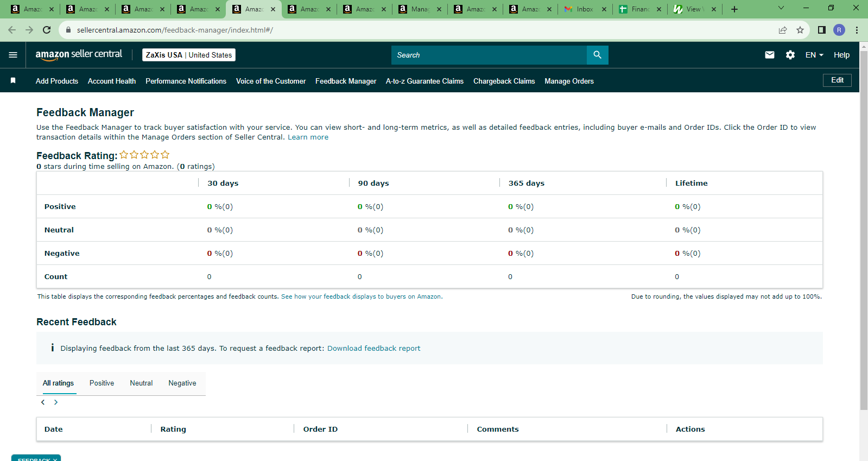Click the browser address bar URL
The image size is (868, 461).
[175, 30]
